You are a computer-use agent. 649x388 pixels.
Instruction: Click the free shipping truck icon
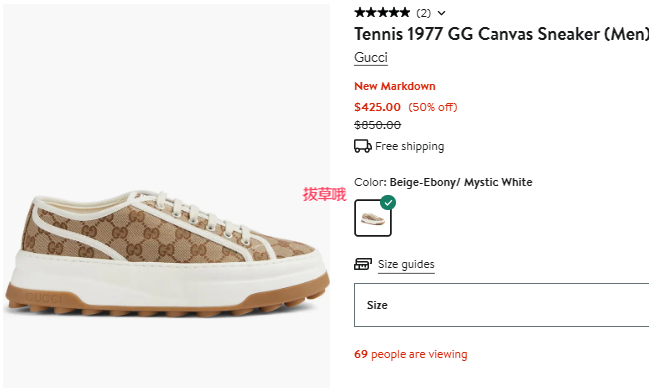pyautogui.click(x=363, y=146)
